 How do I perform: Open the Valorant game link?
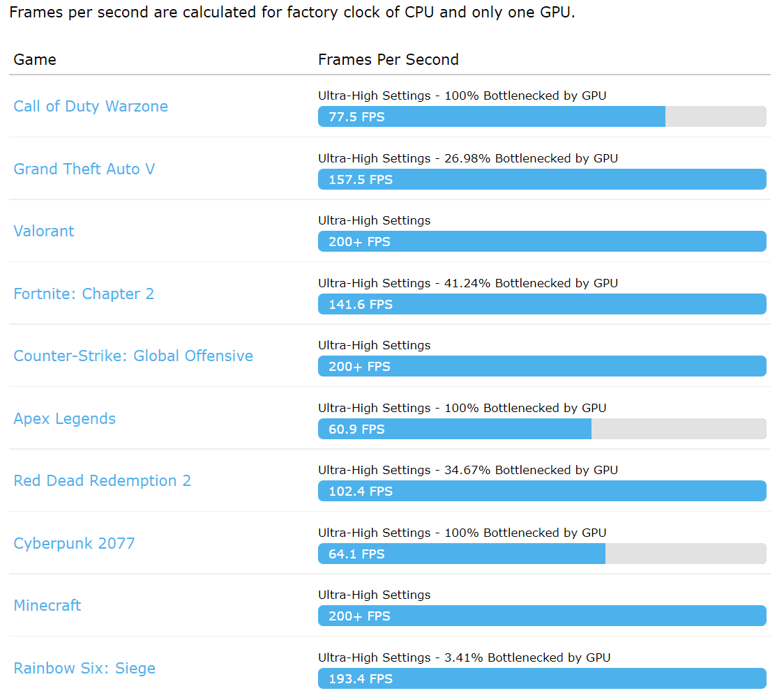[x=44, y=231]
